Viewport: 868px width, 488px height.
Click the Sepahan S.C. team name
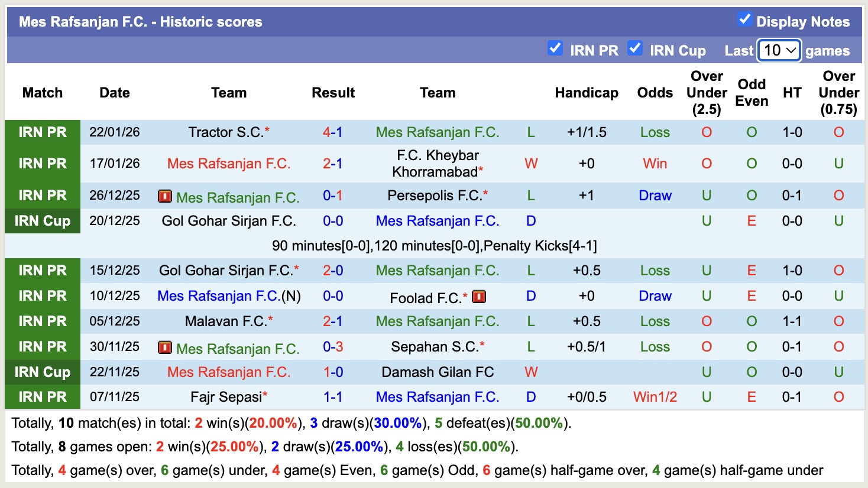click(434, 347)
